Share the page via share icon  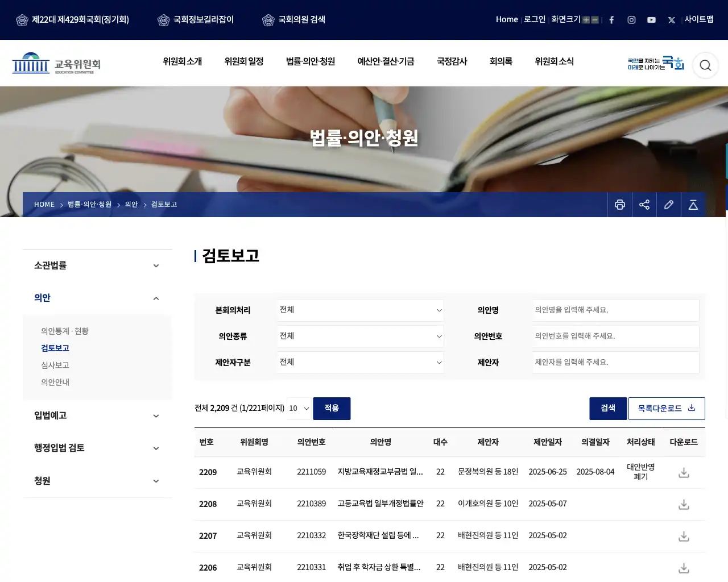point(644,205)
